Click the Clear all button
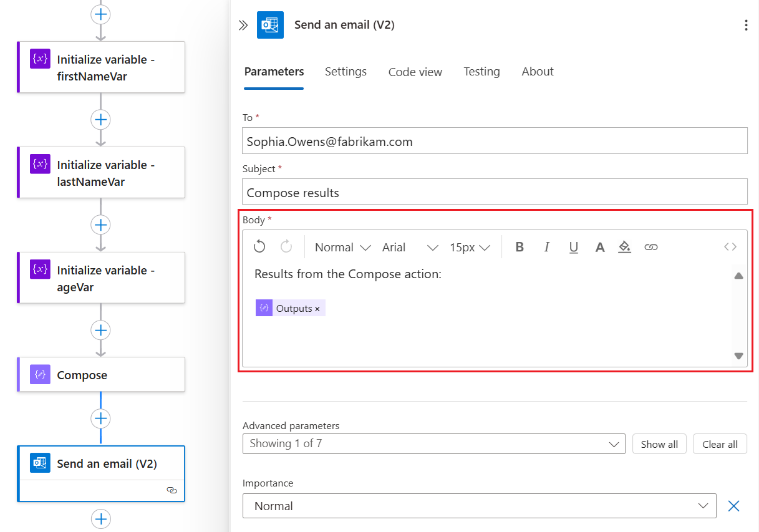This screenshot has height=532, width=759. 720,444
